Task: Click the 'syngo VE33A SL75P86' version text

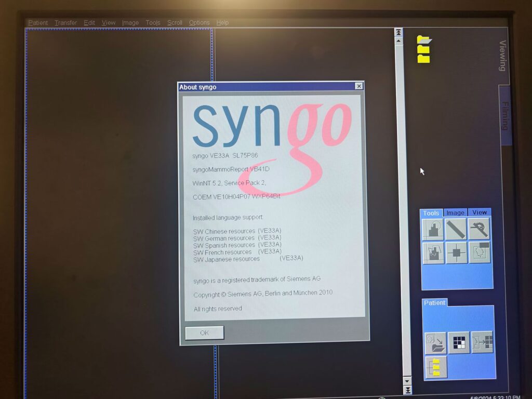Action: point(225,156)
